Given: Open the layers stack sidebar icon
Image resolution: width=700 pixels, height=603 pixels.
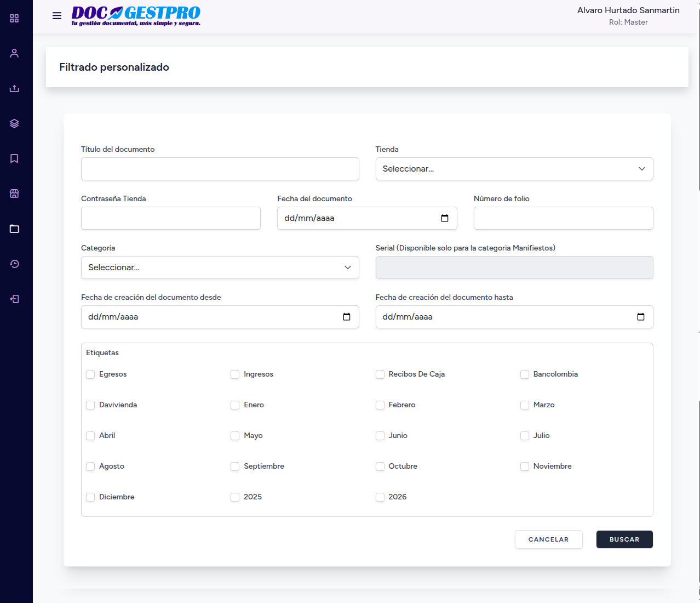Looking at the screenshot, I should 14,123.
